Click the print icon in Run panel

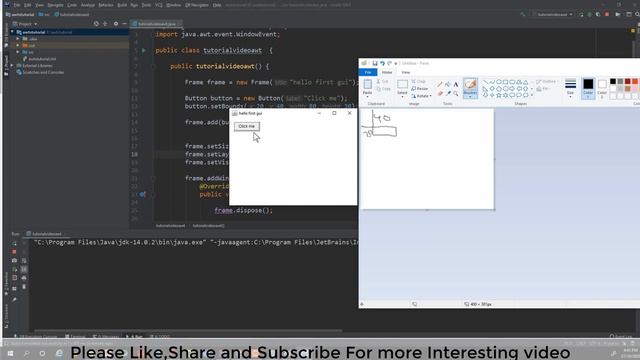pos(24,278)
